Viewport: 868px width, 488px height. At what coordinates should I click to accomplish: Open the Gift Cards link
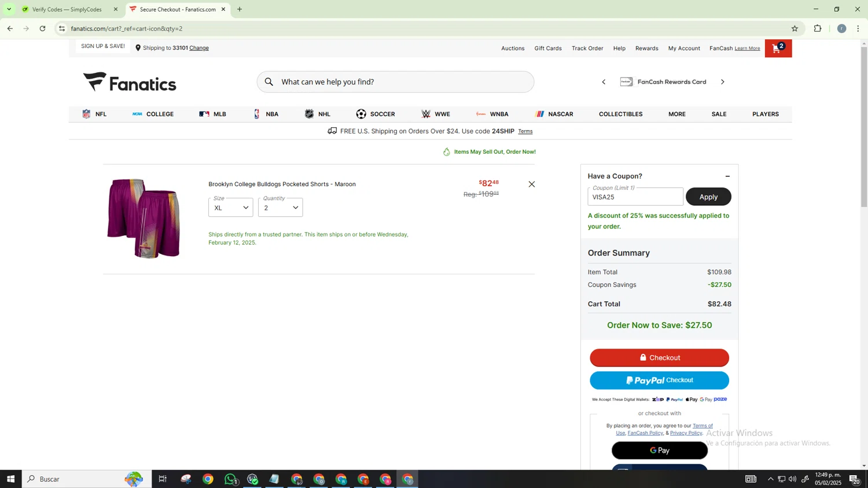[x=548, y=49]
